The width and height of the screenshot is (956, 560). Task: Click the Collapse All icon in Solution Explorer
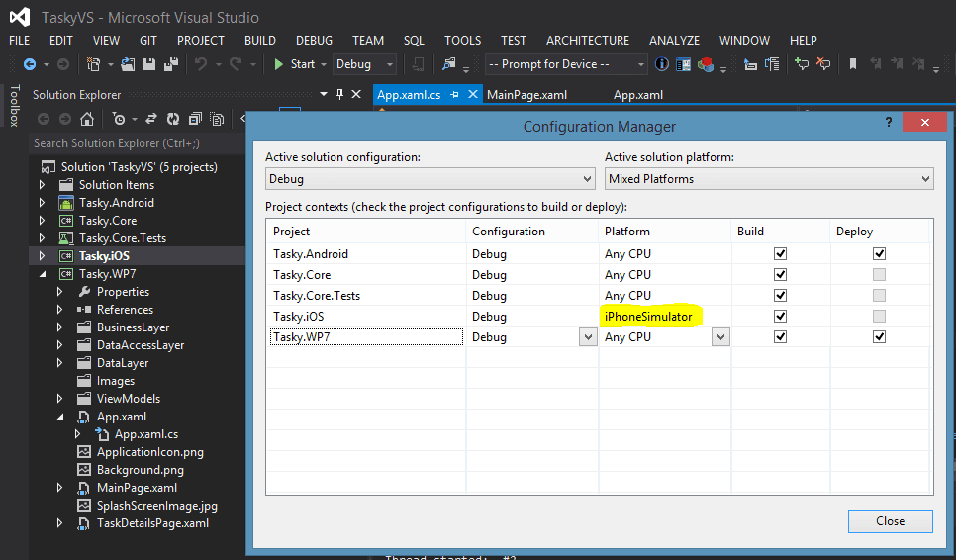click(x=195, y=119)
